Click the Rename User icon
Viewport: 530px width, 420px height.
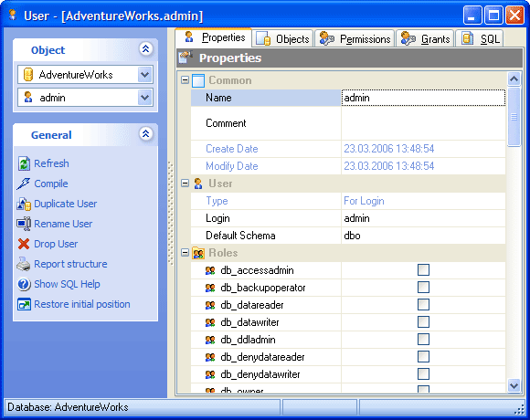24,224
